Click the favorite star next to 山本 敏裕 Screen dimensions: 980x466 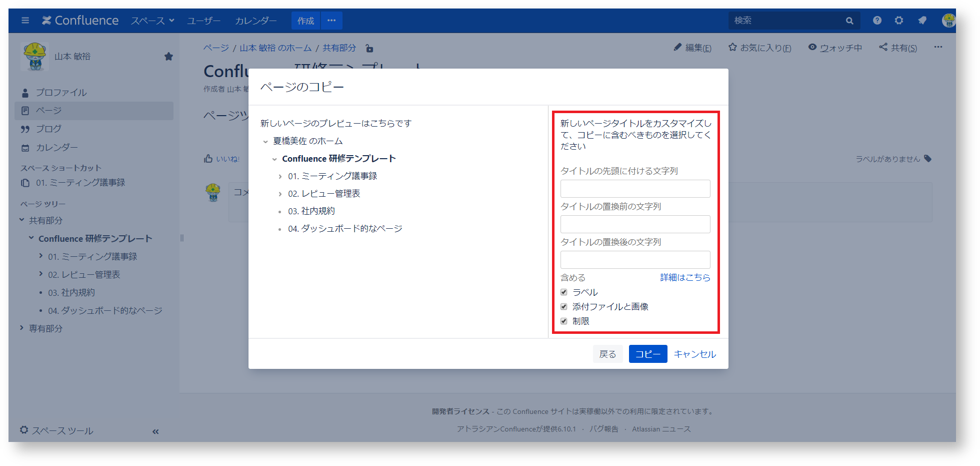tap(168, 57)
